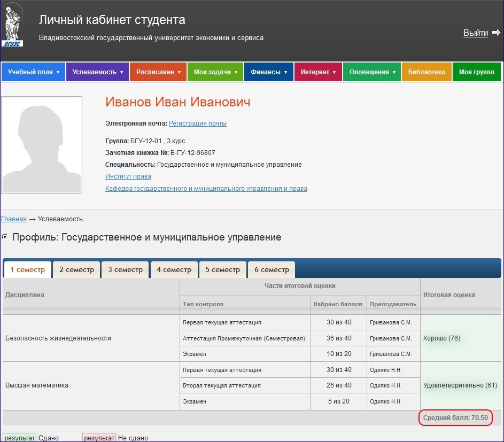The height and width of the screenshot is (442, 504).
Task: Open the Мои задачи menu
Action: tap(215, 72)
